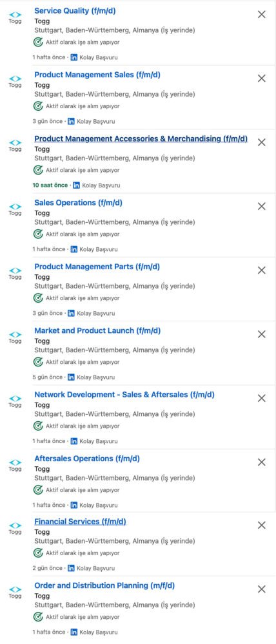The image size is (276, 644).
Task: Close the Product Management Parts job card
Action: point(261,270)
